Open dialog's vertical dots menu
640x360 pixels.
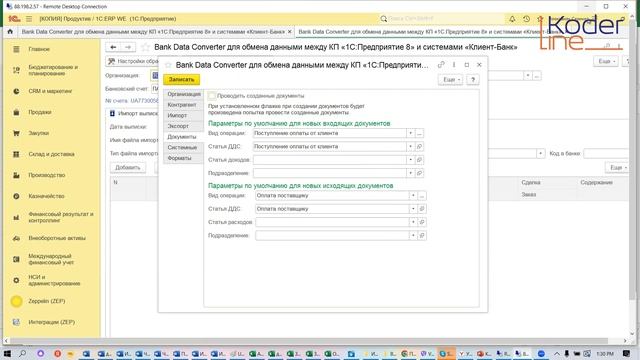pos(454,64)
